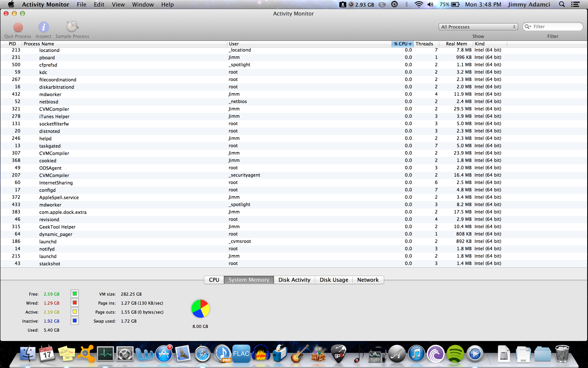Open the All Processes show dropdown
This screenshot has width=588, height=368.
pos(478,27)
